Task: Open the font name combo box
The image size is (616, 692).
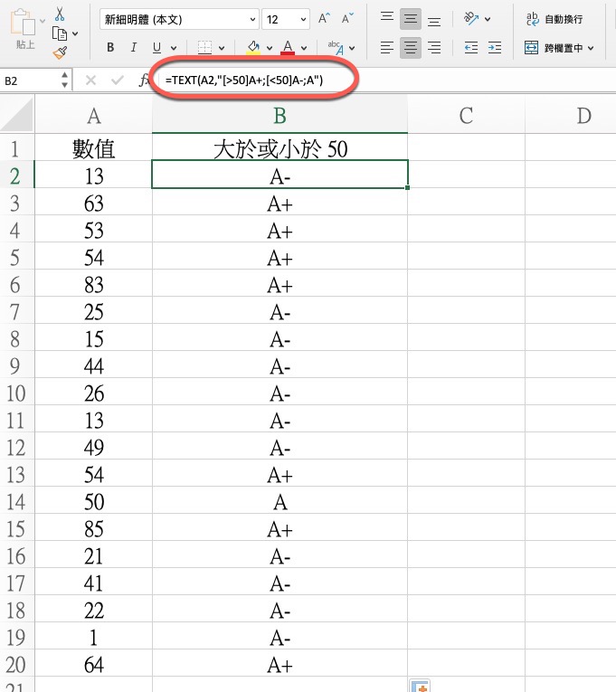Action: click(x=179, y=19)
